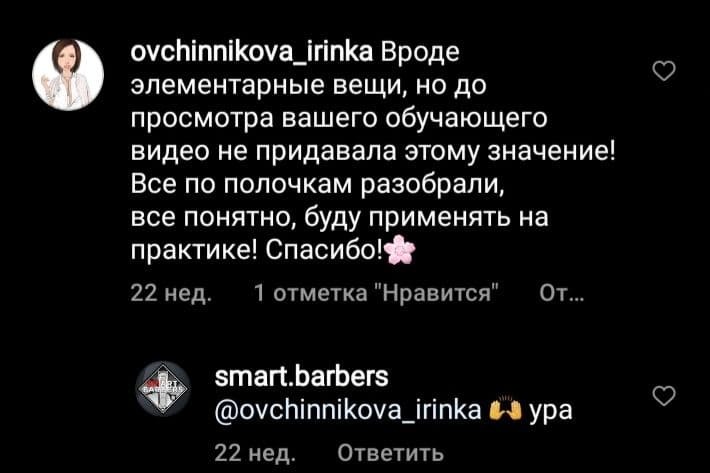Tap the line "просмотра вашего обучающего"
Viewport: 710px width, 473px height.
click(339, 119)
